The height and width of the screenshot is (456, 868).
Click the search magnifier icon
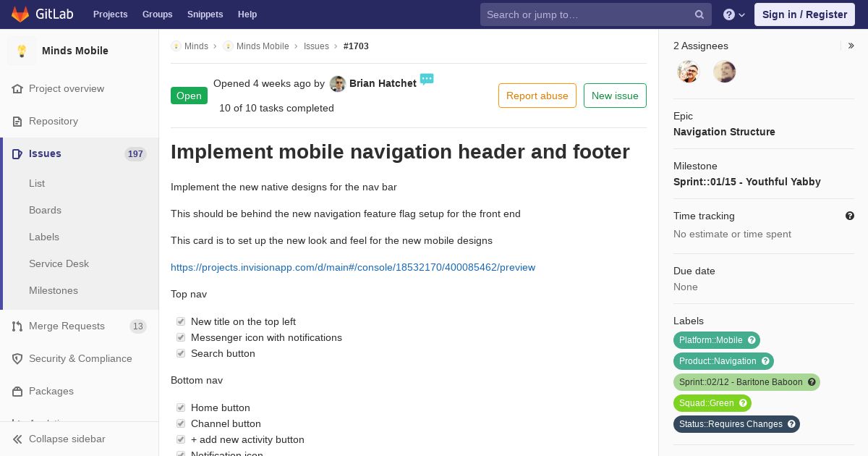[699, 14]
